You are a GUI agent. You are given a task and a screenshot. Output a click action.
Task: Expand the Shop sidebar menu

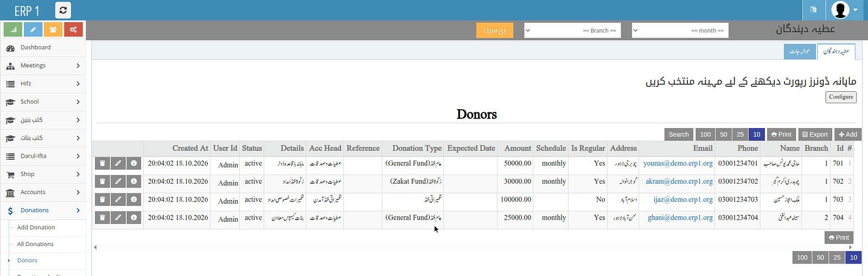pyautogui.click(x=43, y=174)
